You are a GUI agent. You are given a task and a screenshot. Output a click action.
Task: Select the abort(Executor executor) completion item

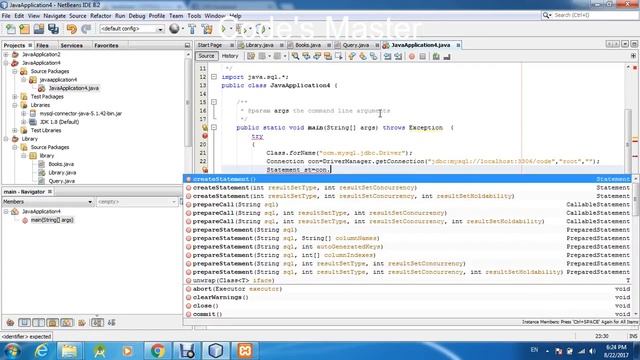[407, 289]
